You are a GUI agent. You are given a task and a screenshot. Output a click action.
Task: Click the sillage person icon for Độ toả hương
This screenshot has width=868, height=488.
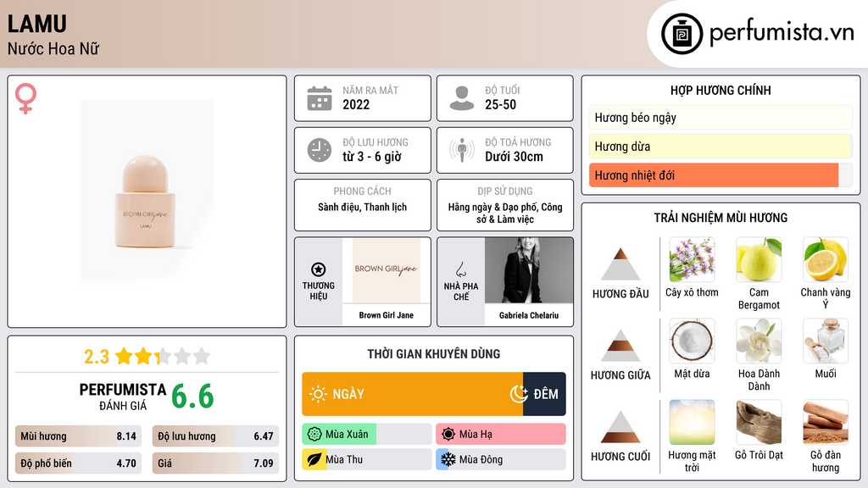462,150
